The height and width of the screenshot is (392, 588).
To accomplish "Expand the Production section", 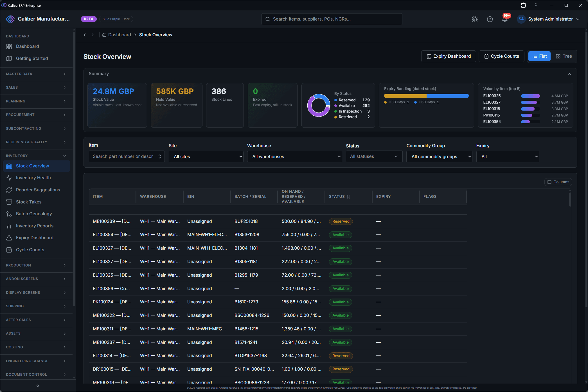I will pyautogui.click(x=36, y=265).
